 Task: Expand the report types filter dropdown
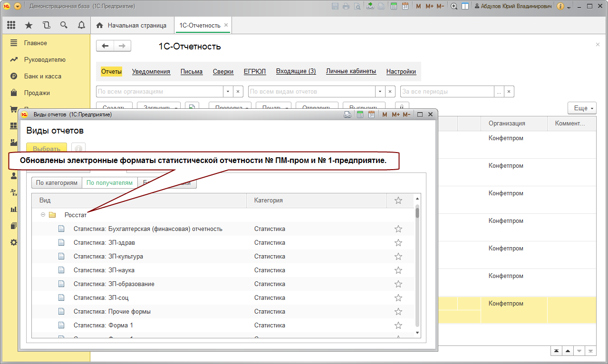pos(380,91)
